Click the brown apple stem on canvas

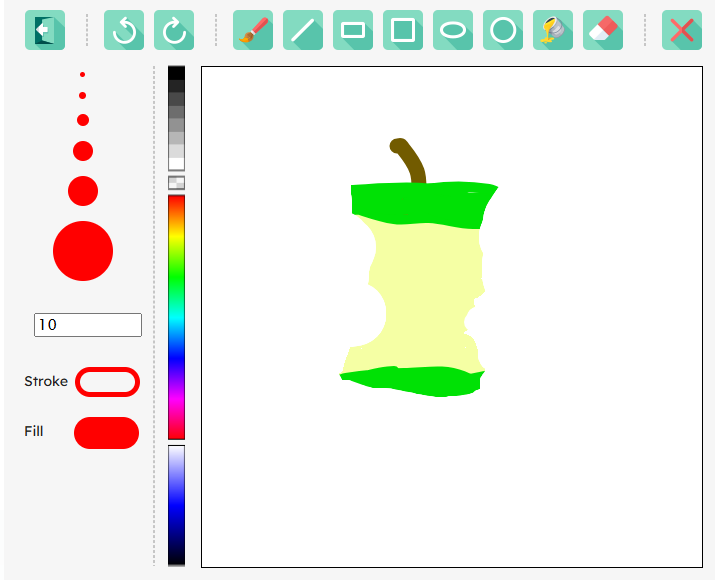tap(411, 162)
